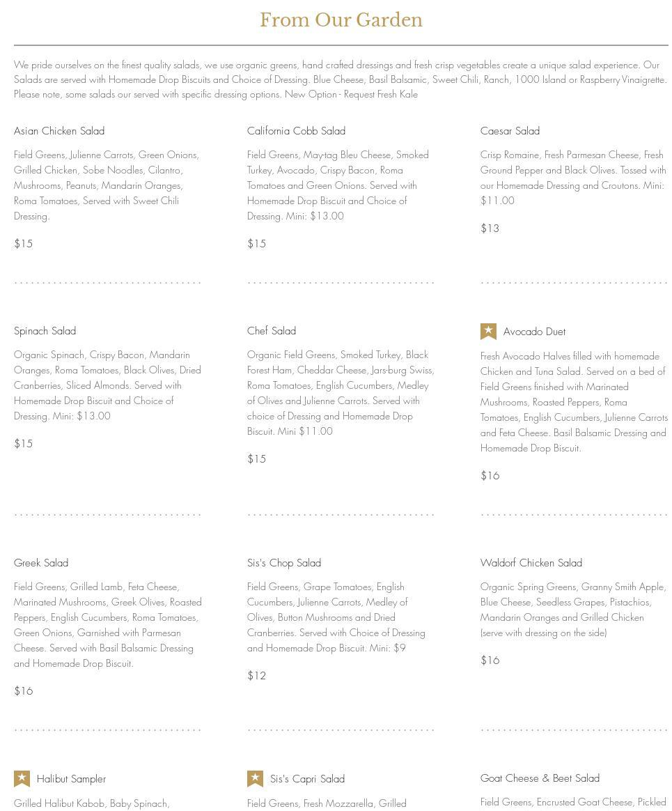Click the star badge beside Sis's Capri Salad
Image resolution: width=672 pixels, height=811 pixels.
click(255, 778)
